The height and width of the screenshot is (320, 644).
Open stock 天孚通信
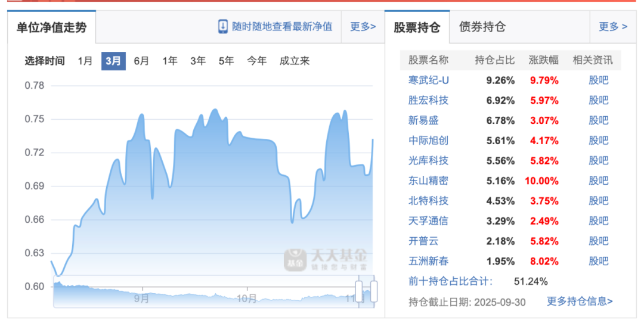pos(428,221)
